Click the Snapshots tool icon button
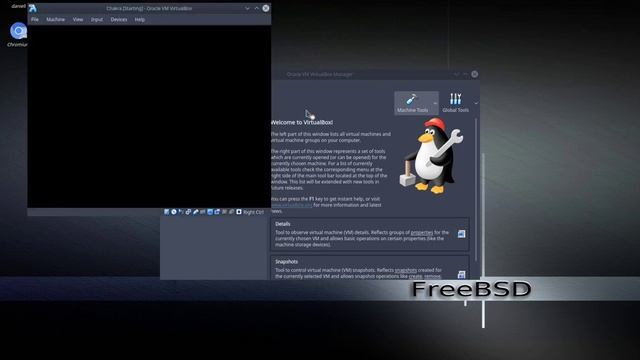The width and height of the screenshot is (640, 360). click(x=461, y=274)
